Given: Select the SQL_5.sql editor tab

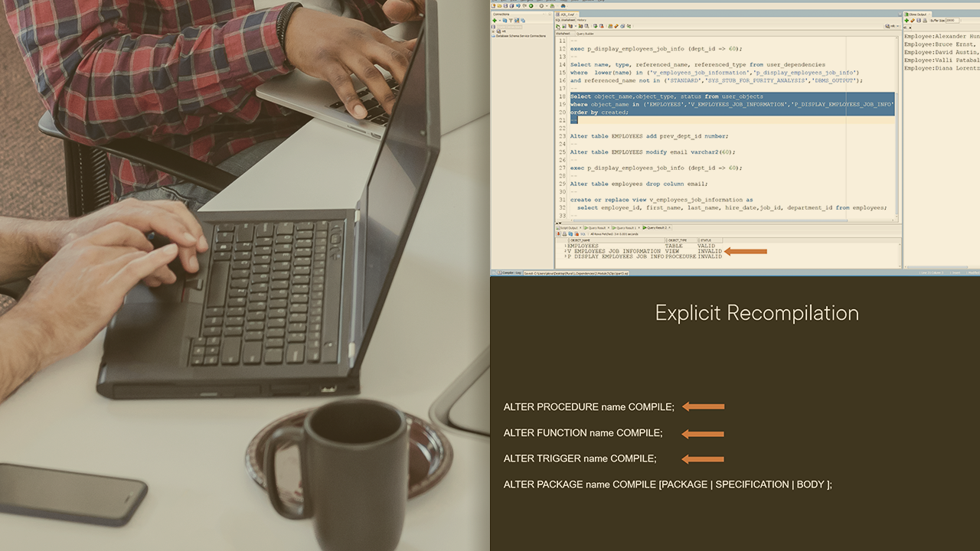Looking at the screenshot, I should tap(567, 15).
